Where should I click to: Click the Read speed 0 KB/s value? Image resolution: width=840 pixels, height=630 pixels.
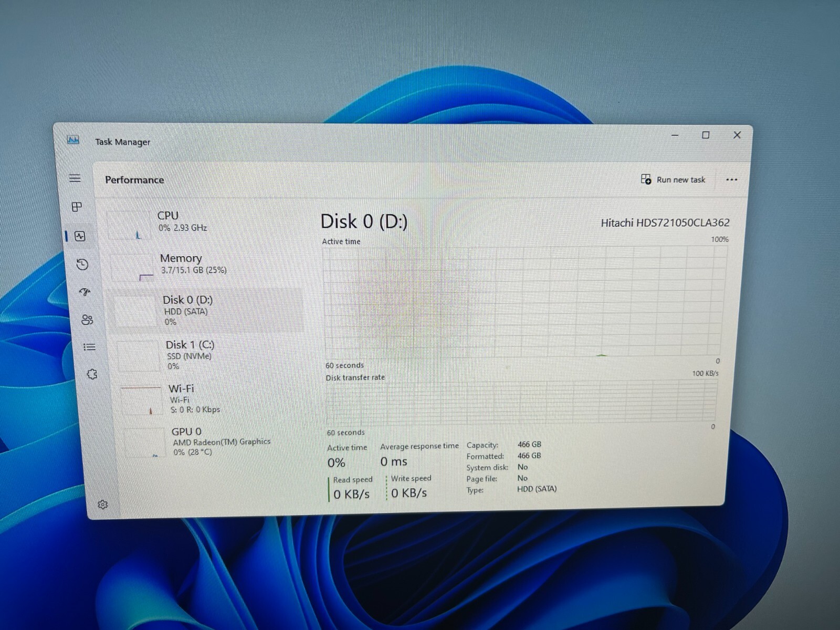click(x=351, y=494)
